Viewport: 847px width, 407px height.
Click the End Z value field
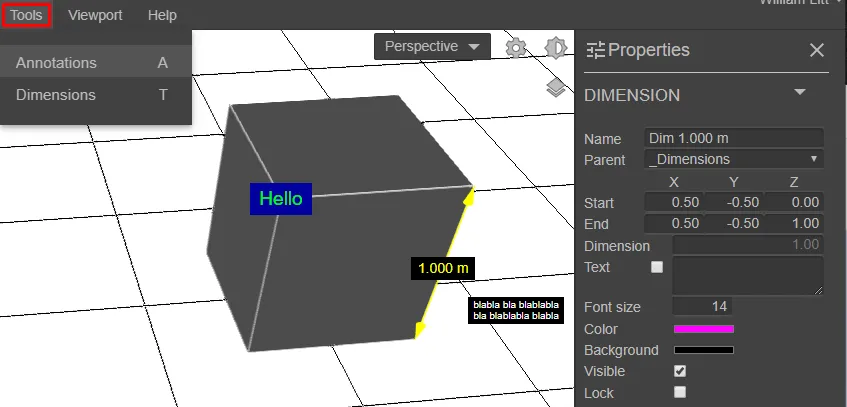point(794,223)
